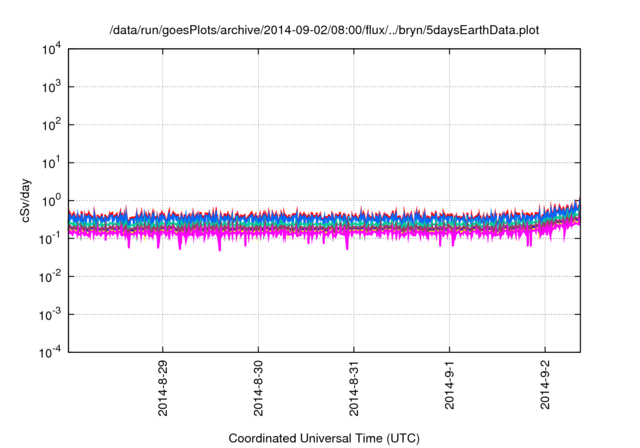Click the 10^0 y-axis tick label
Image resolution: width=640 pixels, height=448 pixels.
click(51, 201)
